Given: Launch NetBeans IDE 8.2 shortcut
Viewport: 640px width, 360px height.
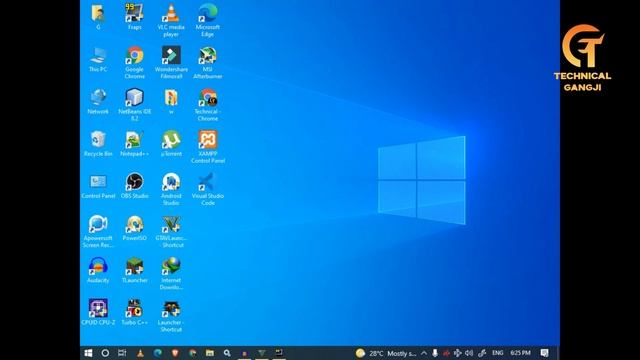Looking at the screenshot, I should [x=134, y=105].
